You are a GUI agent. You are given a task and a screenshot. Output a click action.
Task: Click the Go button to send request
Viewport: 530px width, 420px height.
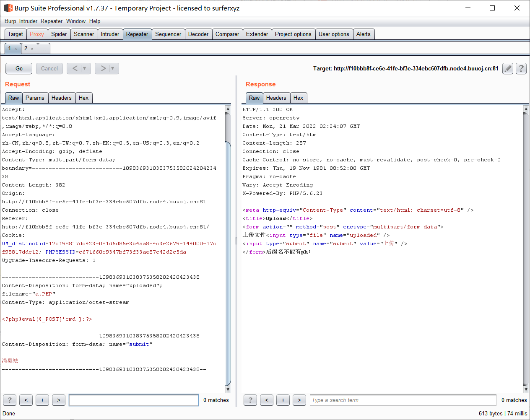point(19,68)
